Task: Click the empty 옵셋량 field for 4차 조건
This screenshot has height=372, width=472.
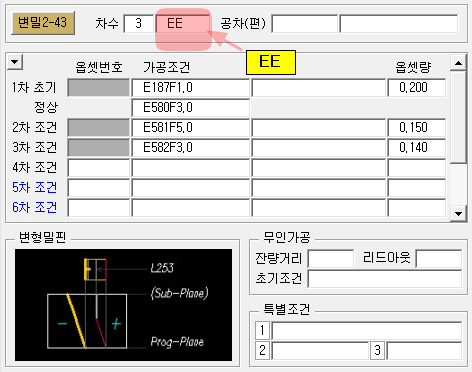Action: [417, 168]
